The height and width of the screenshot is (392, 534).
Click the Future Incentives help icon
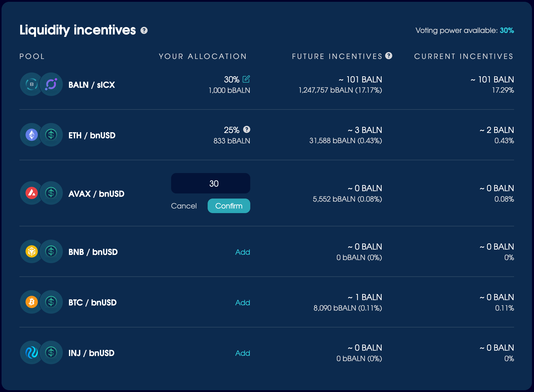(x=389, y=56)
